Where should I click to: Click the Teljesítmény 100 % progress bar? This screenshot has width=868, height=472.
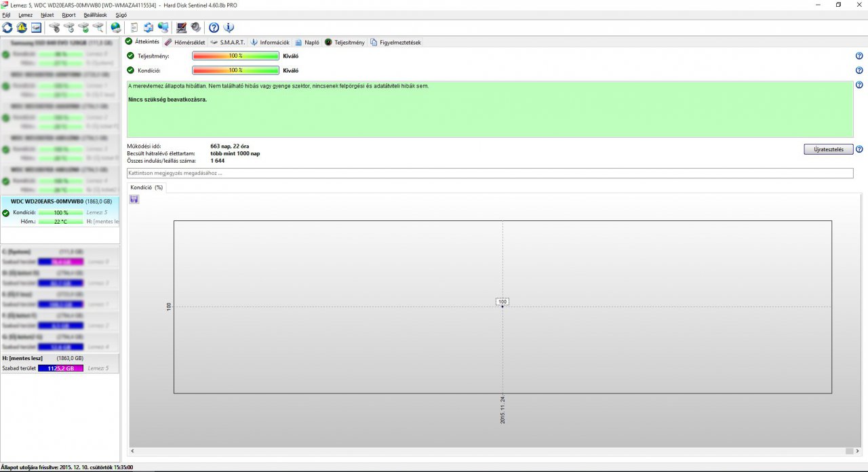[x=235, y=56]
